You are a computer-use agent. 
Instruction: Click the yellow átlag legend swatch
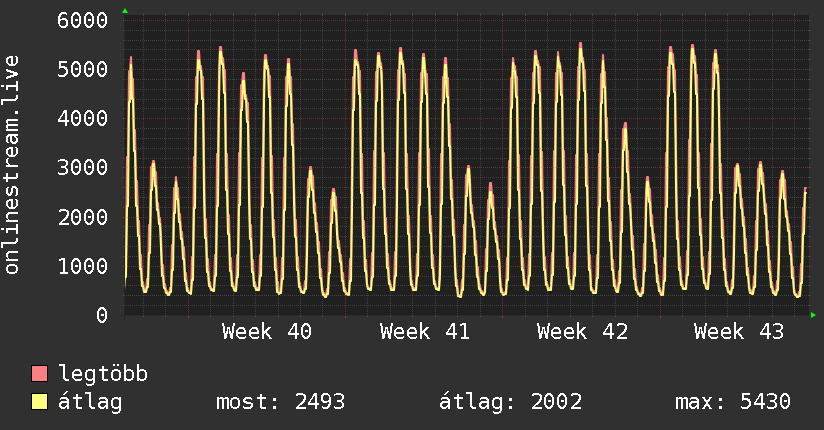coord(40,402)
